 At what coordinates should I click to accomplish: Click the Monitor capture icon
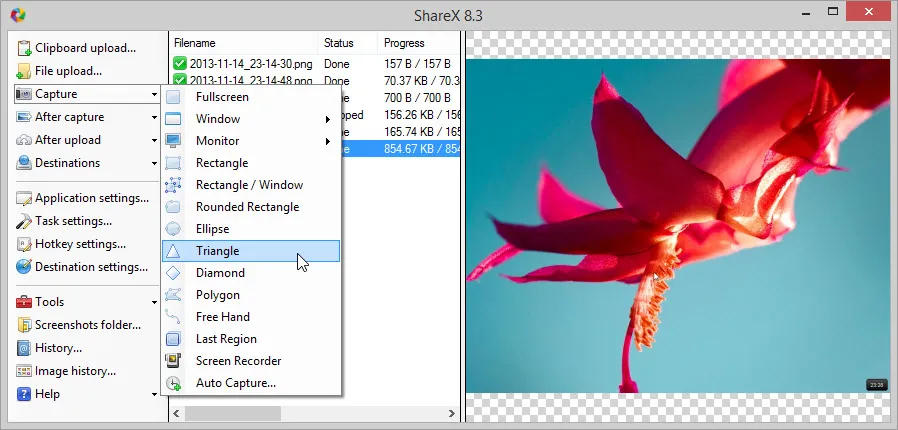[173, 141]
